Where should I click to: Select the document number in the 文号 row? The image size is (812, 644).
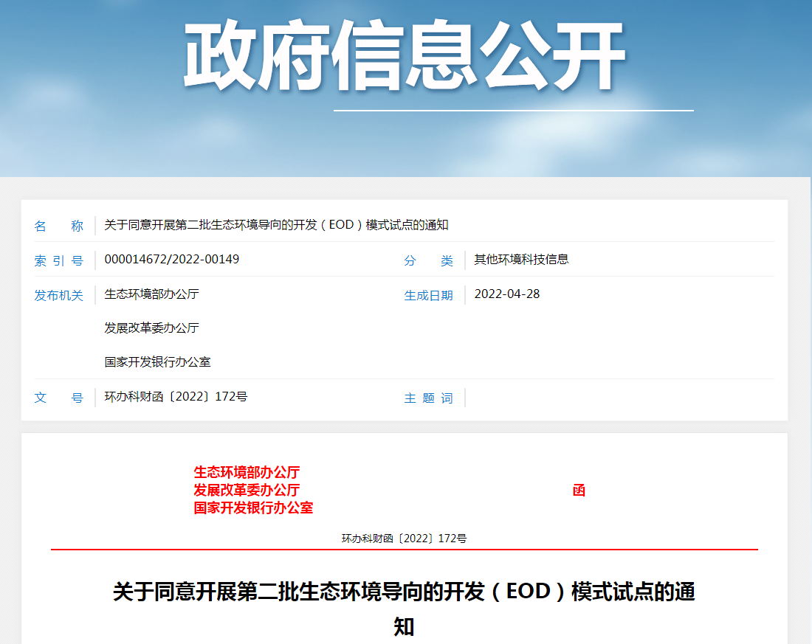click(x=176, y=397)
